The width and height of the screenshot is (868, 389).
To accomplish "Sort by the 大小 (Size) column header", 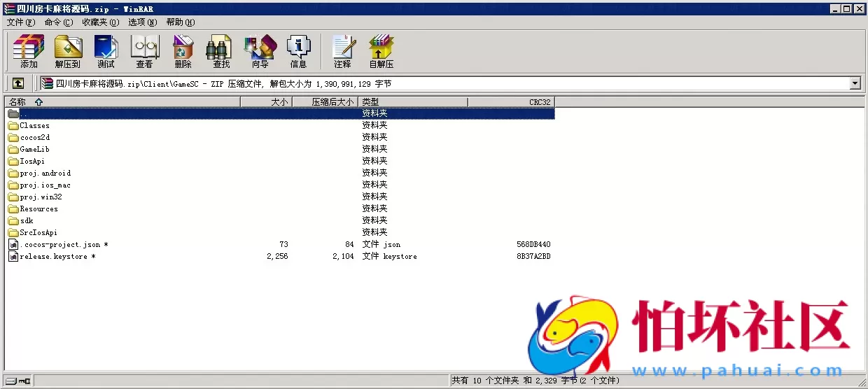I will (x=266, y=101).
